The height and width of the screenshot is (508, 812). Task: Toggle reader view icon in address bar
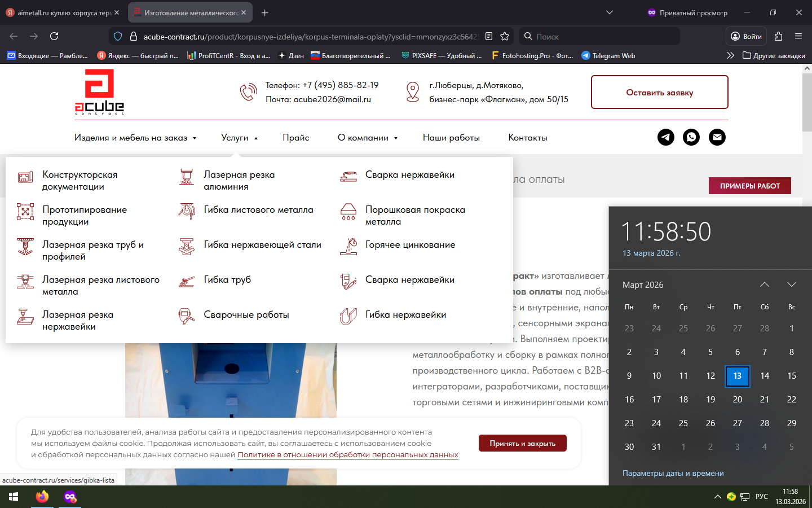(489, 36)
